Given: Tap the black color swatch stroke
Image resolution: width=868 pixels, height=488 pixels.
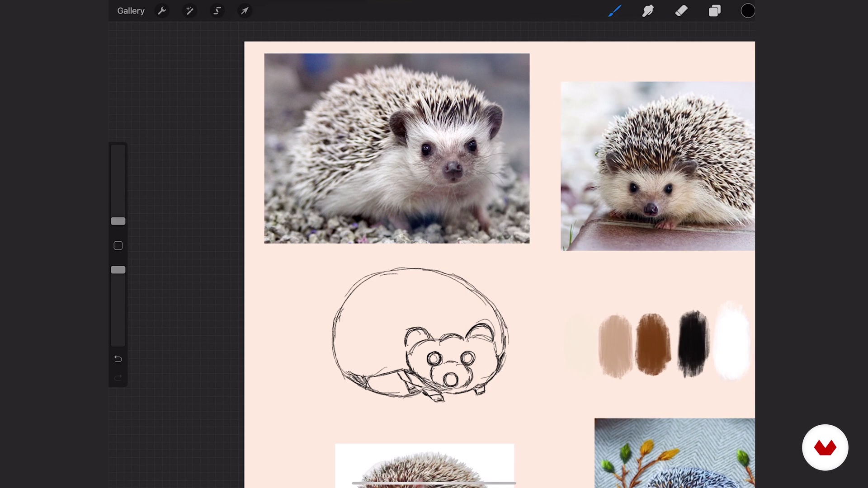Looking at the screenshot, I should click(693, 343).
